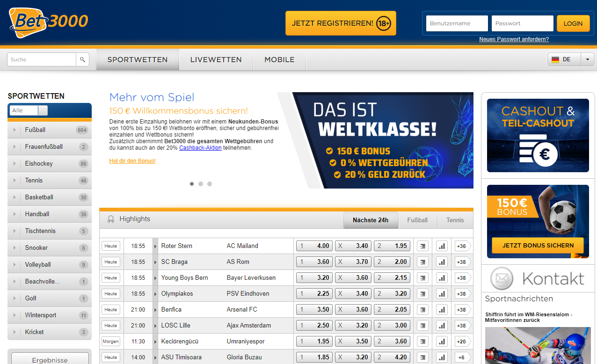
Task: Open Shiffrin führt im WM-Riesenslalom headline
Action: (529, 318)
